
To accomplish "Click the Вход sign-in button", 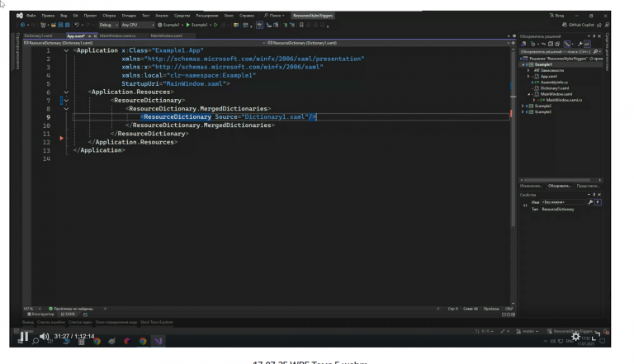I will [x=556, y=16].
